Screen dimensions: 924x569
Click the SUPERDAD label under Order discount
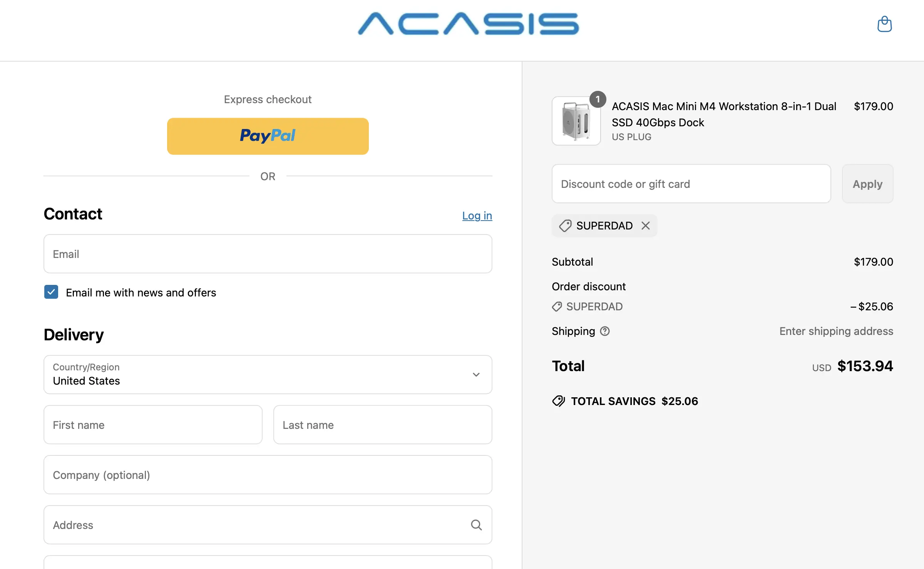[594, 306]
